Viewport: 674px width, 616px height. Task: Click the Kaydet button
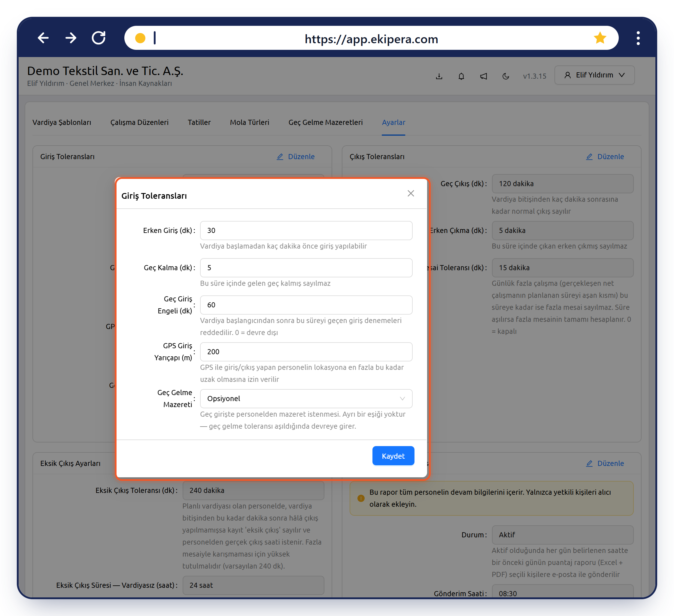[393, 456]
